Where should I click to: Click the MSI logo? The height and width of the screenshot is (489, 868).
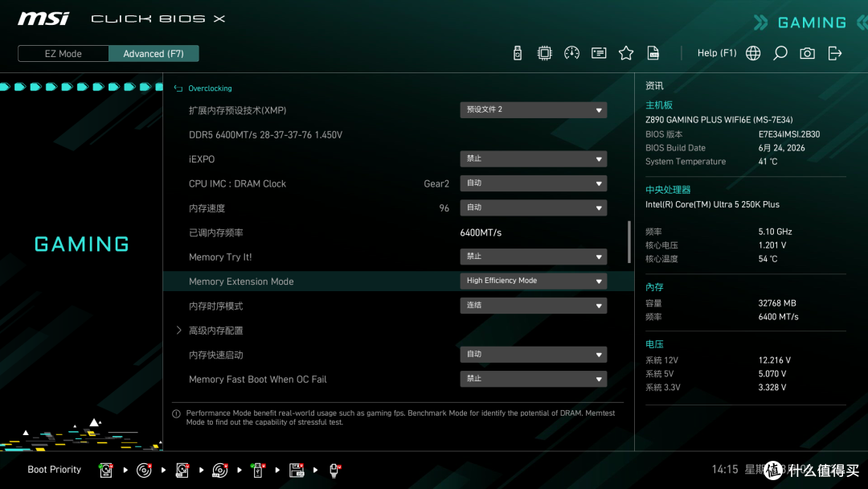tap(43, 18)
